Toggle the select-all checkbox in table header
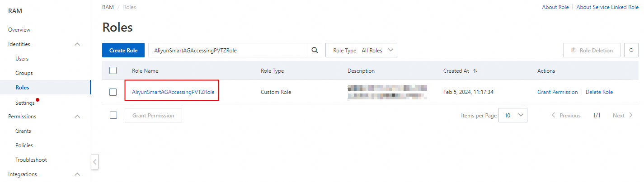644x182 pixels. (x=113, y=70)
